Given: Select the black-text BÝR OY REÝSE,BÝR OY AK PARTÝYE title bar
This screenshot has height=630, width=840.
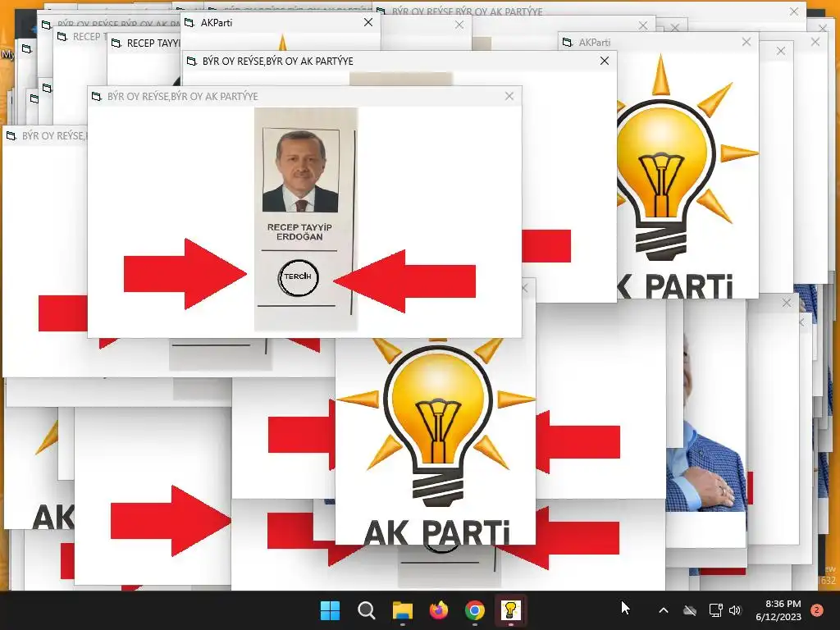Looking at the screenshot, I should tap(399, 61).
